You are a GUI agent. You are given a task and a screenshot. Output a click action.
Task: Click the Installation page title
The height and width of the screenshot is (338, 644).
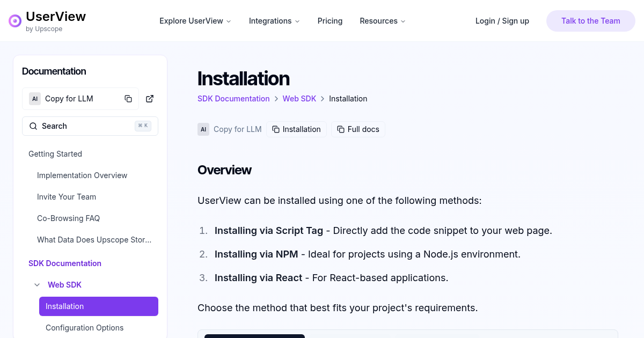click(x=244, y=79)
